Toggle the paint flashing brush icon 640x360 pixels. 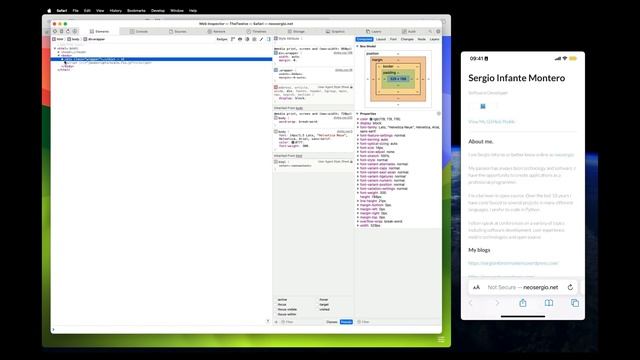pyautogui.click(x=262, y=39)
